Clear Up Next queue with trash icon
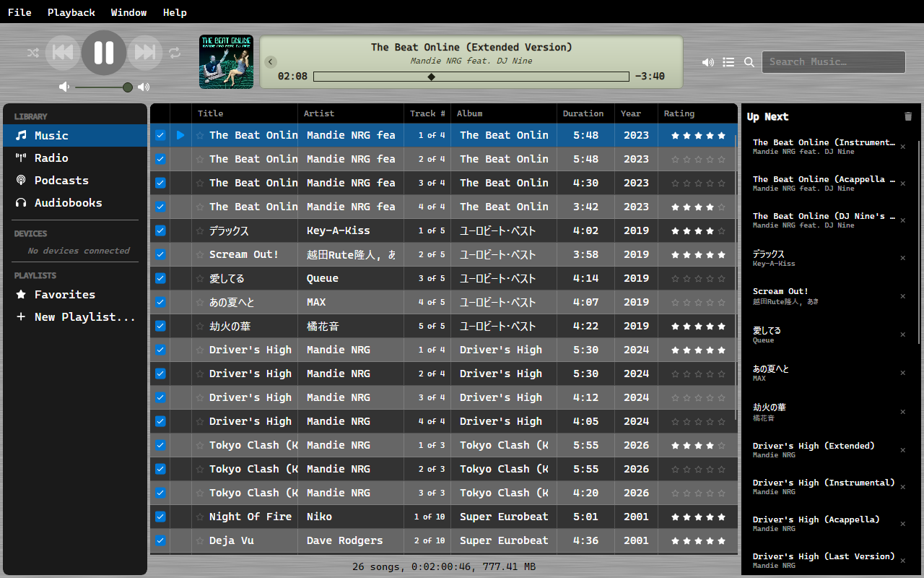Viewport: 924px width, 578px height. (908, 116)
